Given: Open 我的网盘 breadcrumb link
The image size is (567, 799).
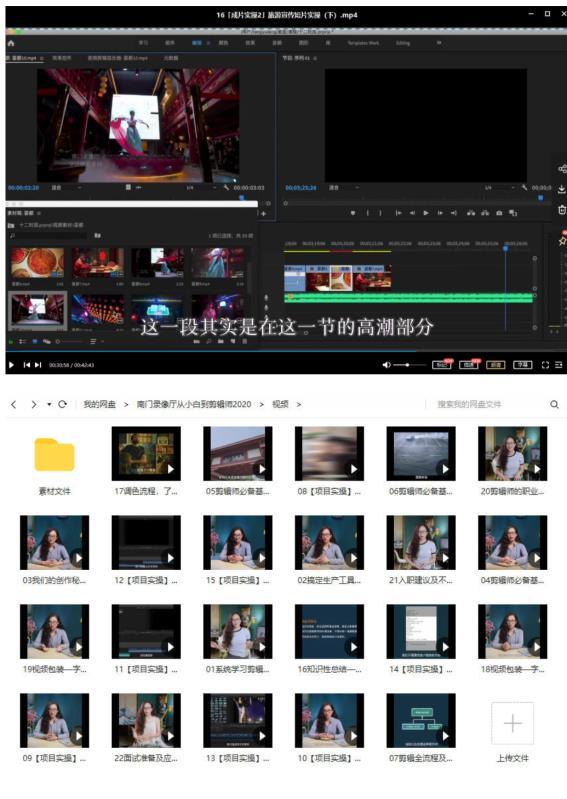Looking at the screenshot, I should 99,405.
